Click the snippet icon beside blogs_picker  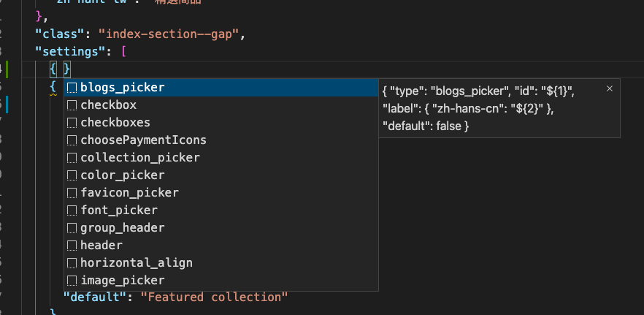(72, 88)
